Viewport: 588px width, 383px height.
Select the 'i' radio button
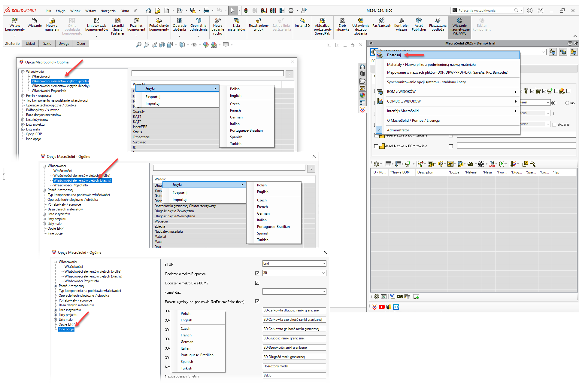coord(553,103)
